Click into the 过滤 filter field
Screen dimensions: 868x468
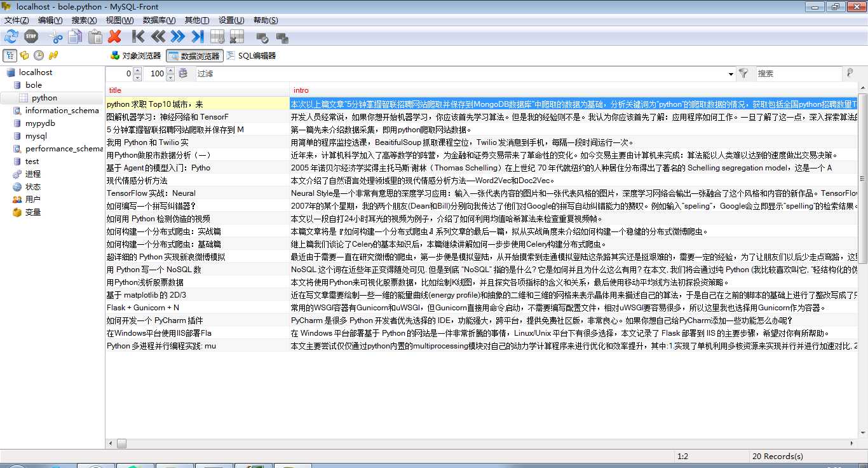460,74
